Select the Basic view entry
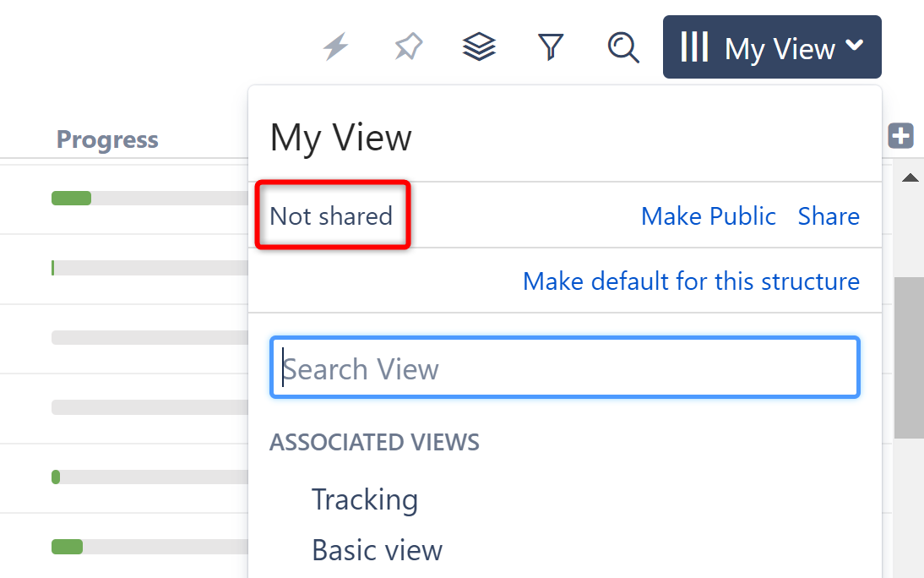This screenshot has width=924, height=578. click(377, 550)
